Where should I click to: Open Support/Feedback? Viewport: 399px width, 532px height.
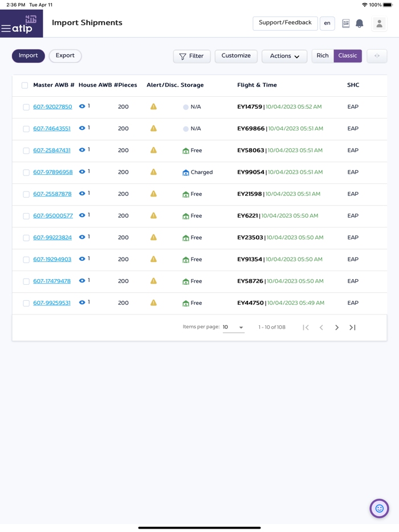(x=285, y=23)
